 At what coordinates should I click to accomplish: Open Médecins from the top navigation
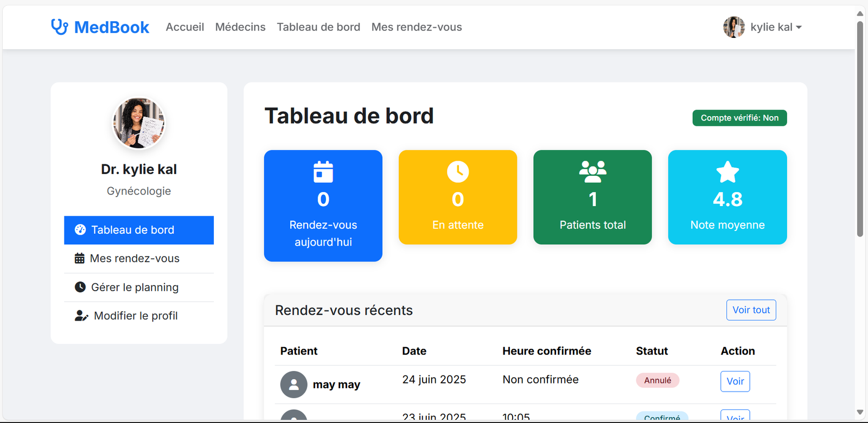(x=240, y=27)
